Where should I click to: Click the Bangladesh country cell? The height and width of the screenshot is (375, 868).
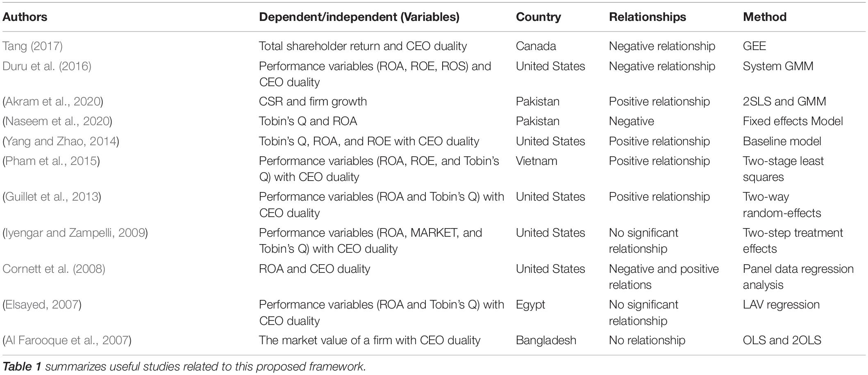pyautogui.click(x=546, y=340)
